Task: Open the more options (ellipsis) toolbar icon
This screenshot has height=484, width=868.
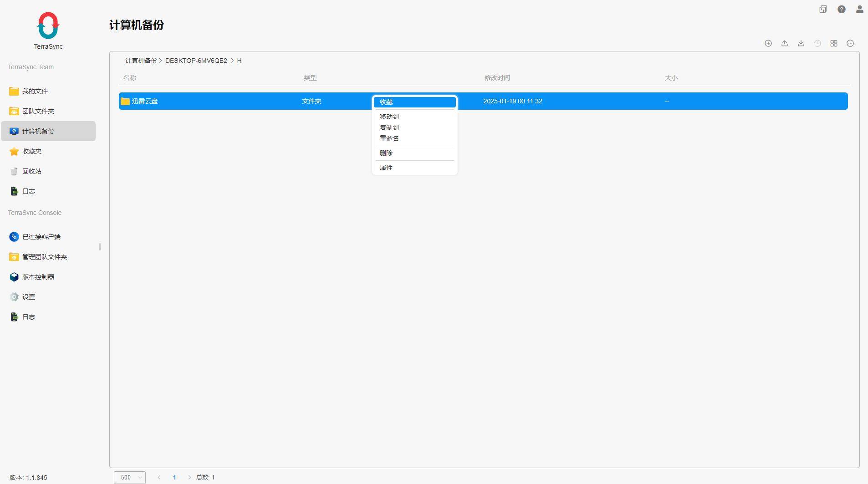Action: (850, 43)
